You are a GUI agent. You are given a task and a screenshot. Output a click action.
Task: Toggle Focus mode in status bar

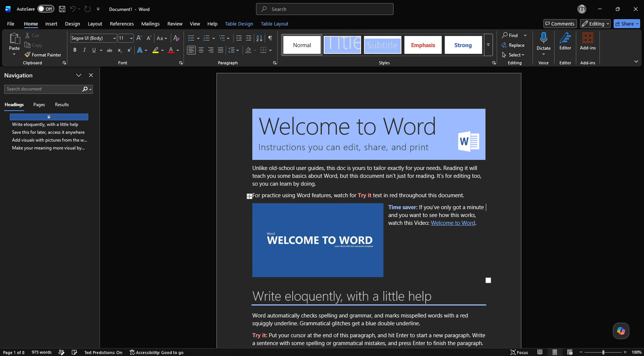click(x=519, y=352)
